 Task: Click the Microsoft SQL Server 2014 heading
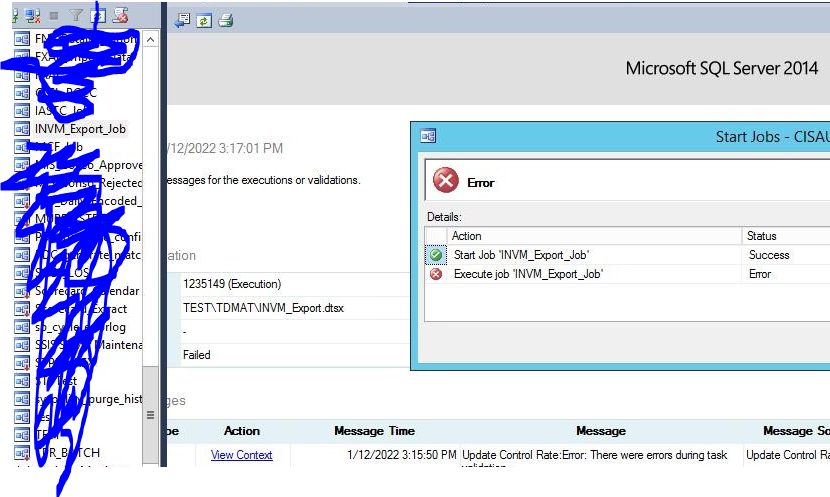point(721,68)
